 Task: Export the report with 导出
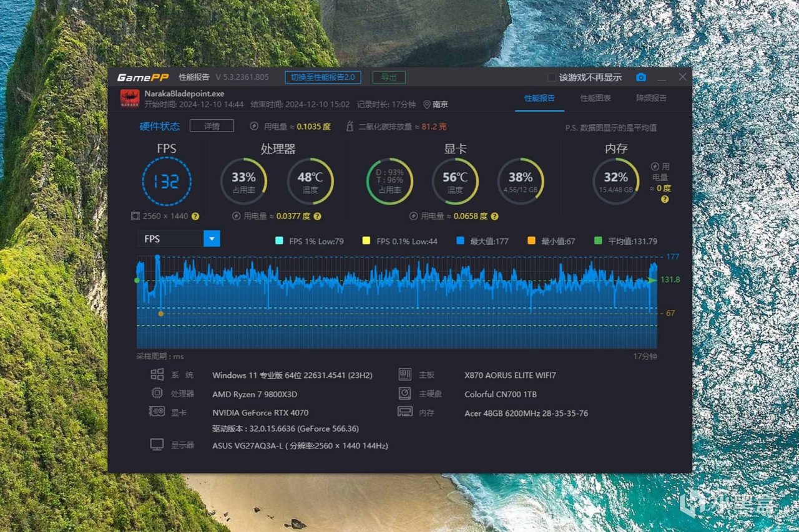pos(389,77)
